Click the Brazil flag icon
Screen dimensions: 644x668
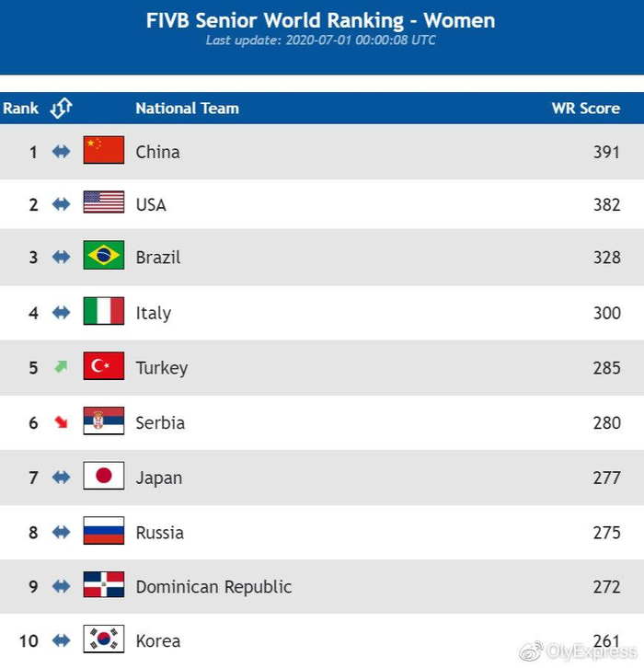click(x=104, y=256)
